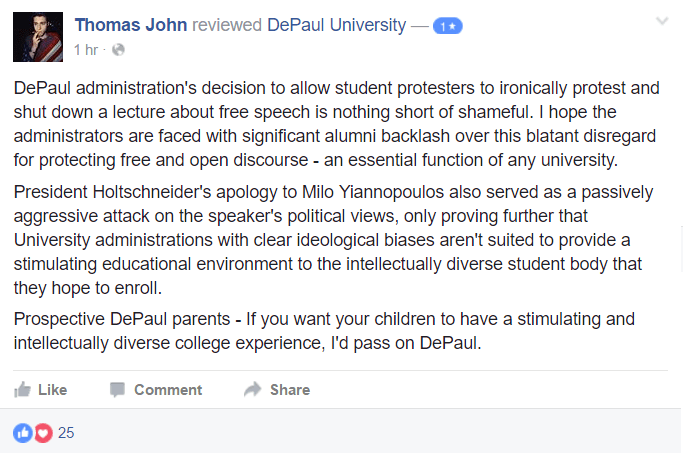This screenshot has width=683, height=453.
Task: Share this review post
Action: pyautogui.click(x=277, y=389)
